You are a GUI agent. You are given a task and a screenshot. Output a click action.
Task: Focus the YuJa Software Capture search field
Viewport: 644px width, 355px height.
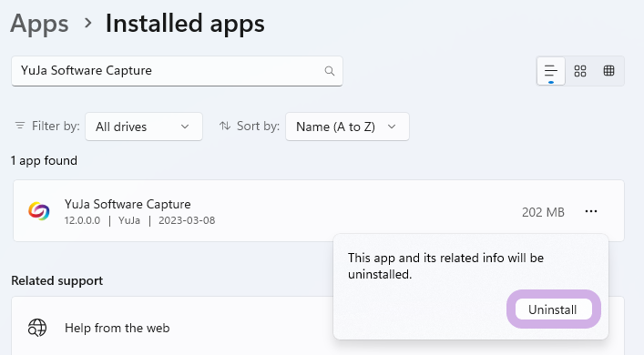pyautogui.click(x=177, y=71)
